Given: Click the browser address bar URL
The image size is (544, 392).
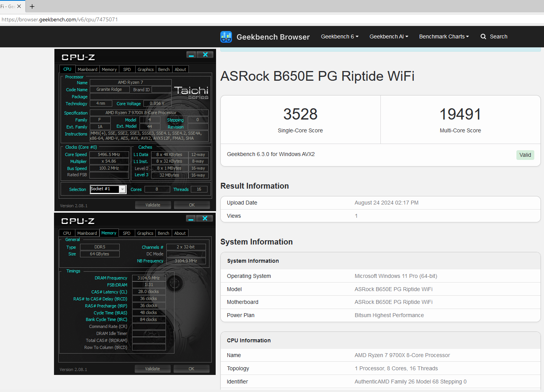Looking at the screenshot, I should click(x=60, y=19).
